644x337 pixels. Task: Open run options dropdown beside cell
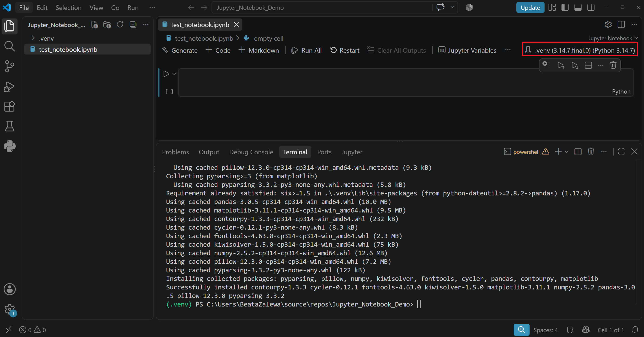[174, 74]
